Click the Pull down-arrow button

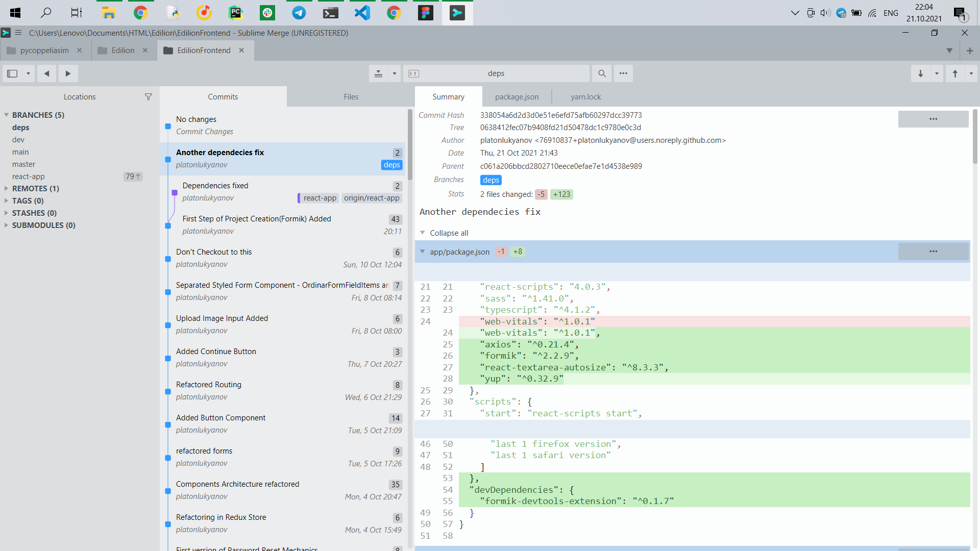tap(920, 73)
